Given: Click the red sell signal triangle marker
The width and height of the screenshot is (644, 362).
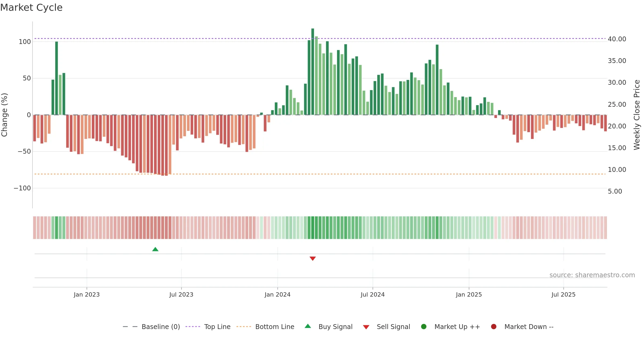Looking at the screenshot, I should coord(313,258).
